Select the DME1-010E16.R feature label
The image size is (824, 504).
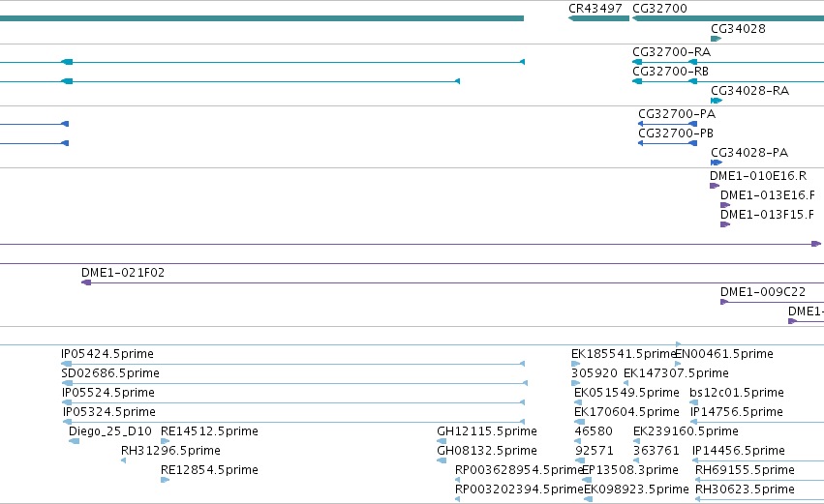pyautogui.click(x=758, y=176)
